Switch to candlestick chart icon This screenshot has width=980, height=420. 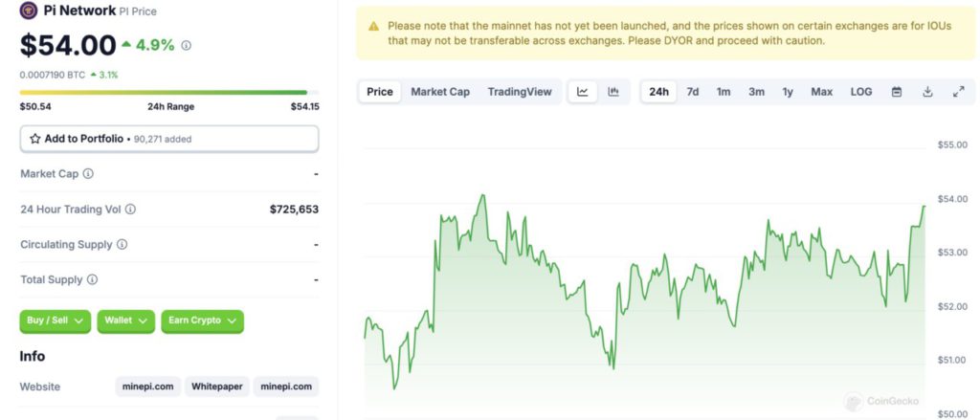click(x=613, y=92)
